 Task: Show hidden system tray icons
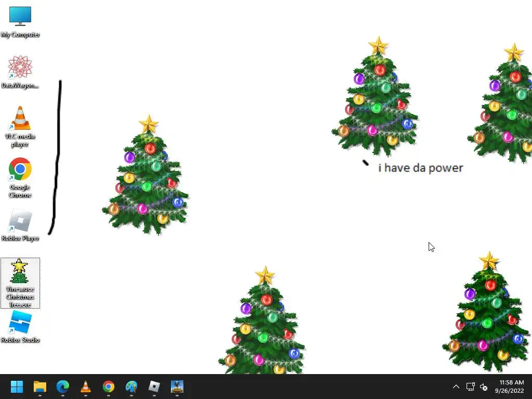coord(456,387)
